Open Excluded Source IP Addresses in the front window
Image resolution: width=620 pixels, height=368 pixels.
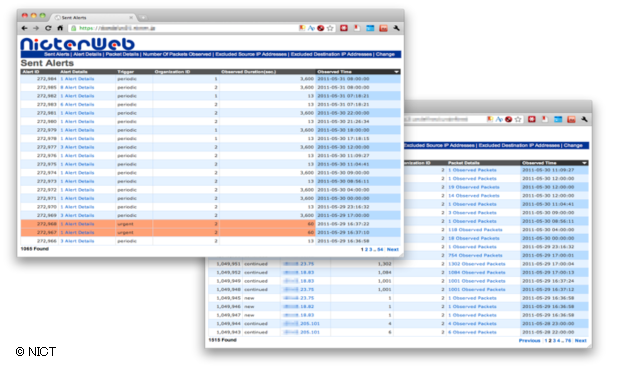pyautogui.click(x=251, y=54)
